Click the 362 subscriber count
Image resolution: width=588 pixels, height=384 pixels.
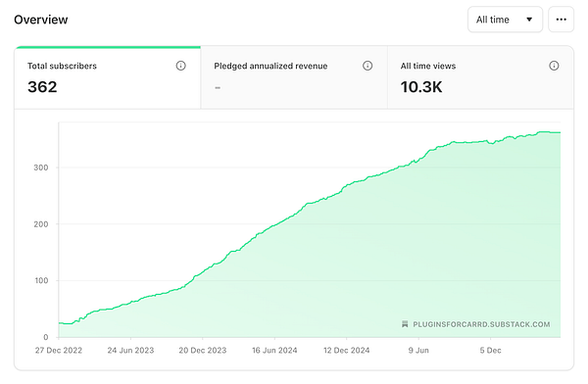coord(42,87)
